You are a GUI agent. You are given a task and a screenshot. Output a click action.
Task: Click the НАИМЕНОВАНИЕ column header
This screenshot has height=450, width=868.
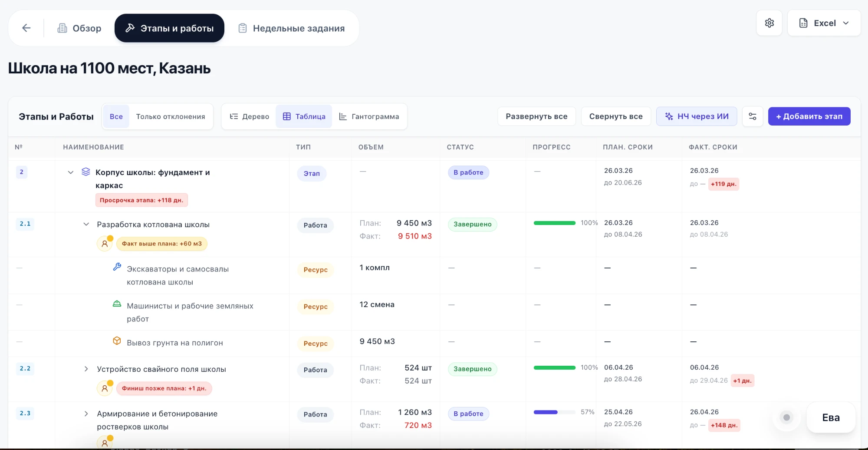pos(93,147)
